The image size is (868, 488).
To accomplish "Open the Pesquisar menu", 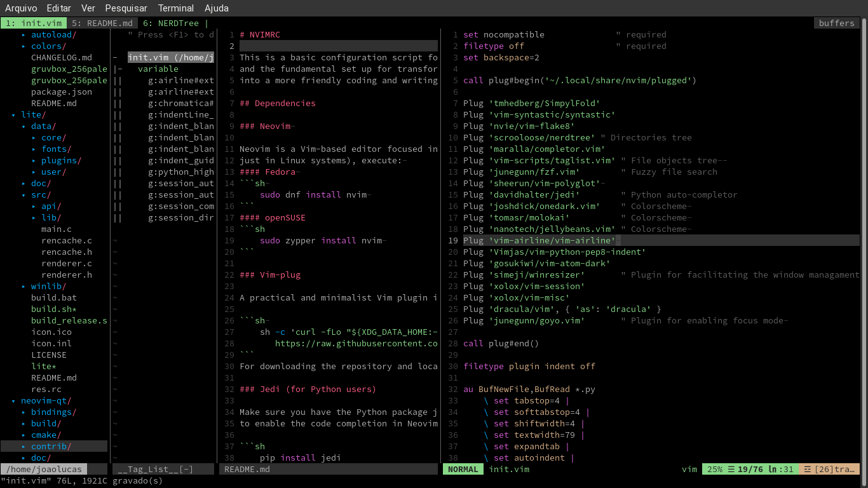I will [x=126, y=8].
